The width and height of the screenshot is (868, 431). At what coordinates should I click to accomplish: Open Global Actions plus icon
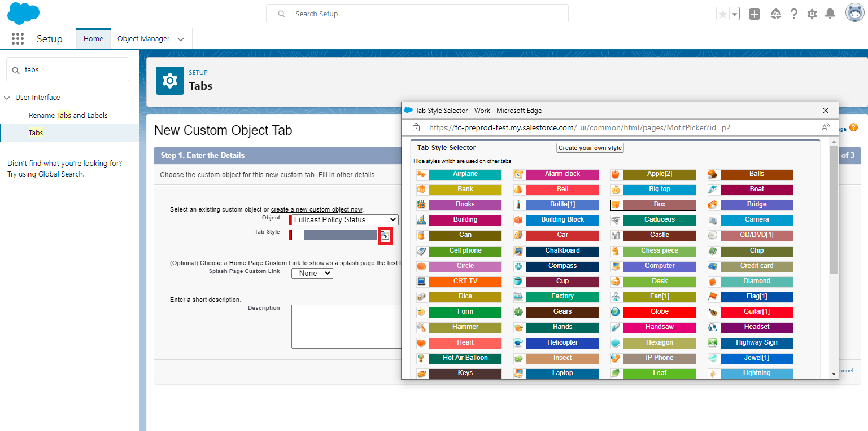pos(754,14)
